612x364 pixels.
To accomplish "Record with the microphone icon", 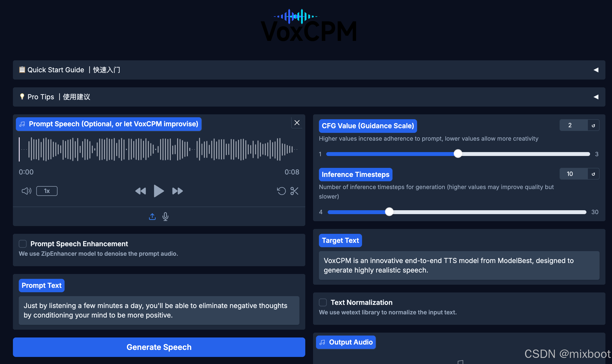I will [x=165, y=216].
